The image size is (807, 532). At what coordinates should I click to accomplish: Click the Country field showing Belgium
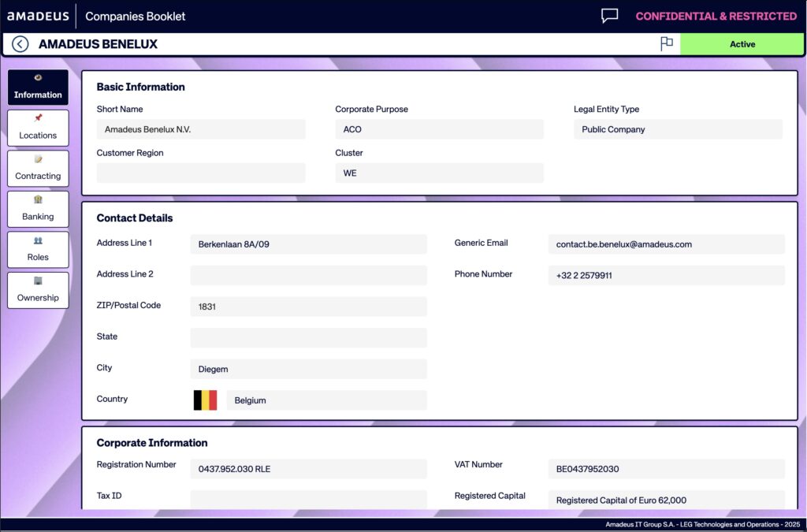(326, 400)
